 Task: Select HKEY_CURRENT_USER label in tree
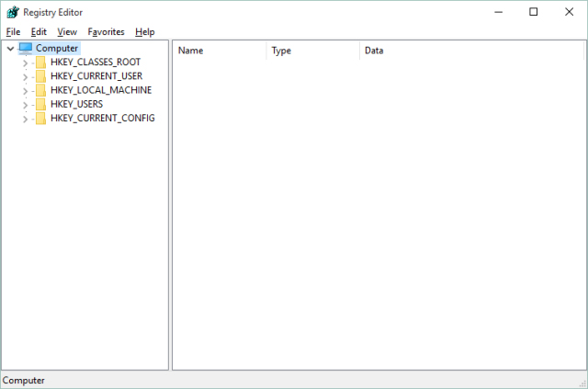tap(96, 75)
